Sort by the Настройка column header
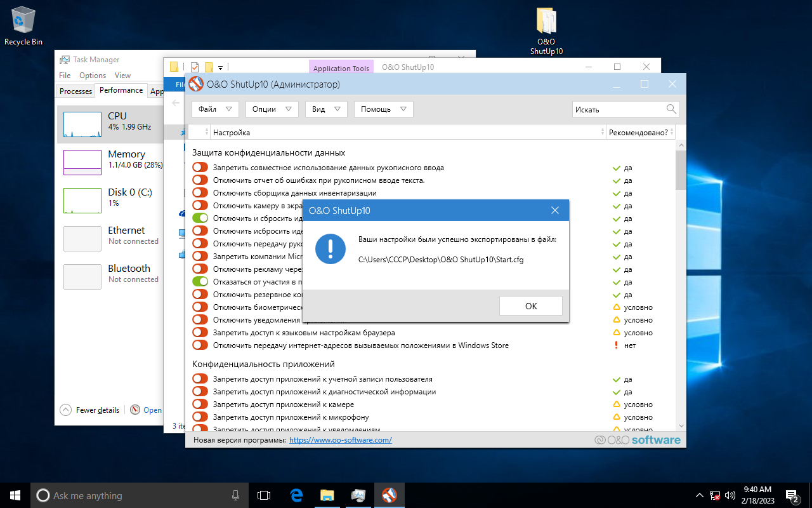 coord(408,132)
